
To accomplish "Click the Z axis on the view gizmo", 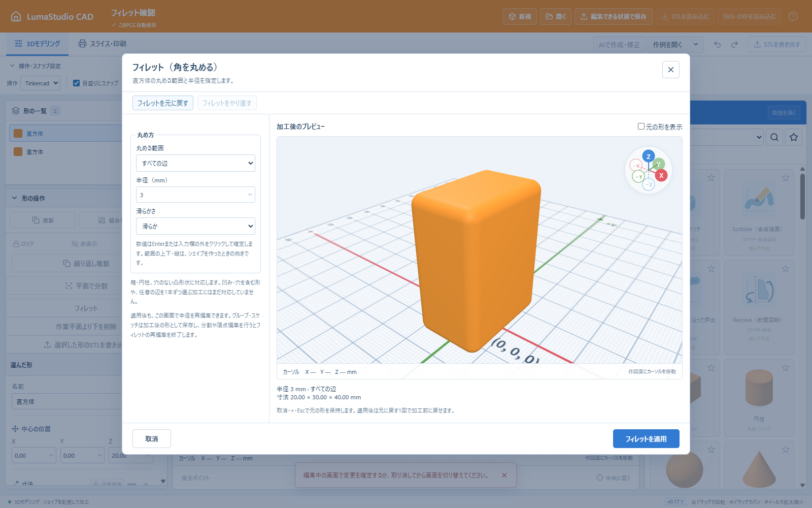I will coord(648,156).
